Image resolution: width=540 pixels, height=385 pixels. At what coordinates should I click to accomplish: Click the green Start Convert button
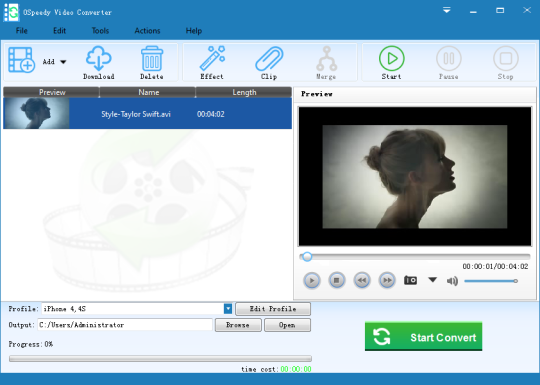(x=423, y=336)
